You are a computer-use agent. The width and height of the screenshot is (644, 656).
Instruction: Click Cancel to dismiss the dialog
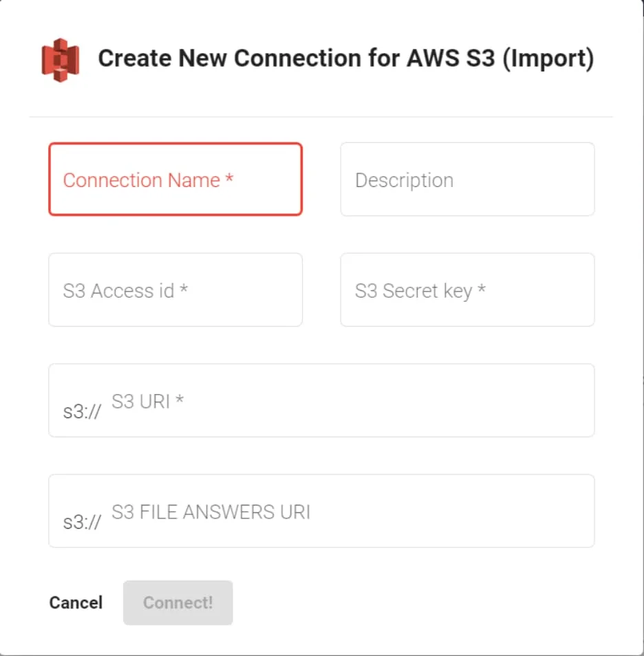click(x=76, y=602)
